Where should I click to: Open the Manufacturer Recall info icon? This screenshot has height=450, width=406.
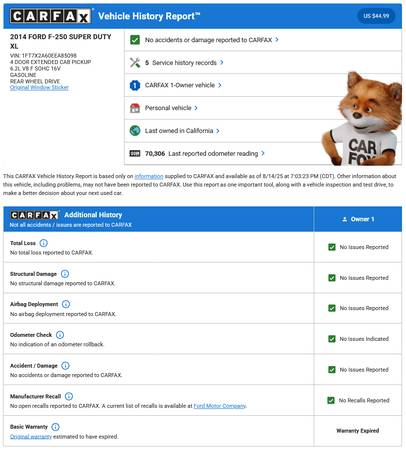(69, 396)
